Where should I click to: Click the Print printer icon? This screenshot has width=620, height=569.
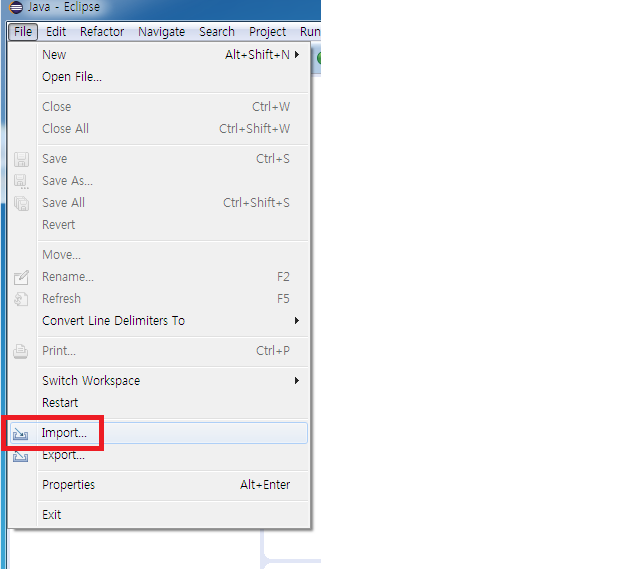pos(21,352)
